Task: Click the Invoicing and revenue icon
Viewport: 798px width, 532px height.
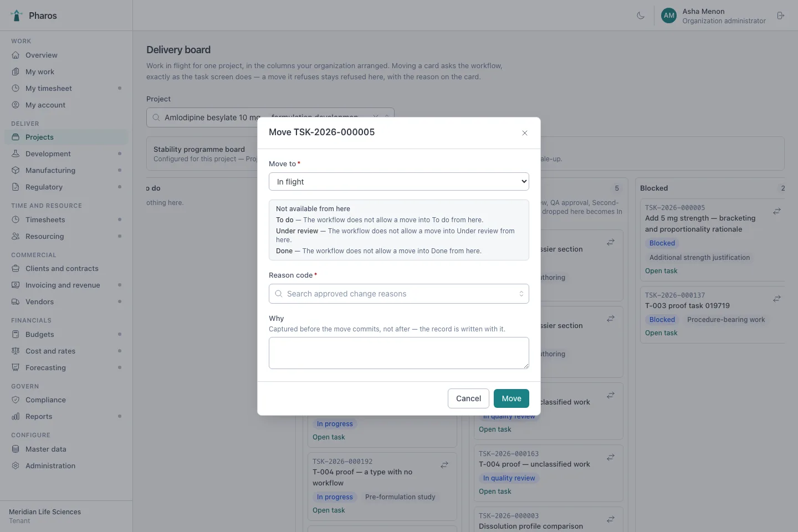Action: [x=16, y=285]
